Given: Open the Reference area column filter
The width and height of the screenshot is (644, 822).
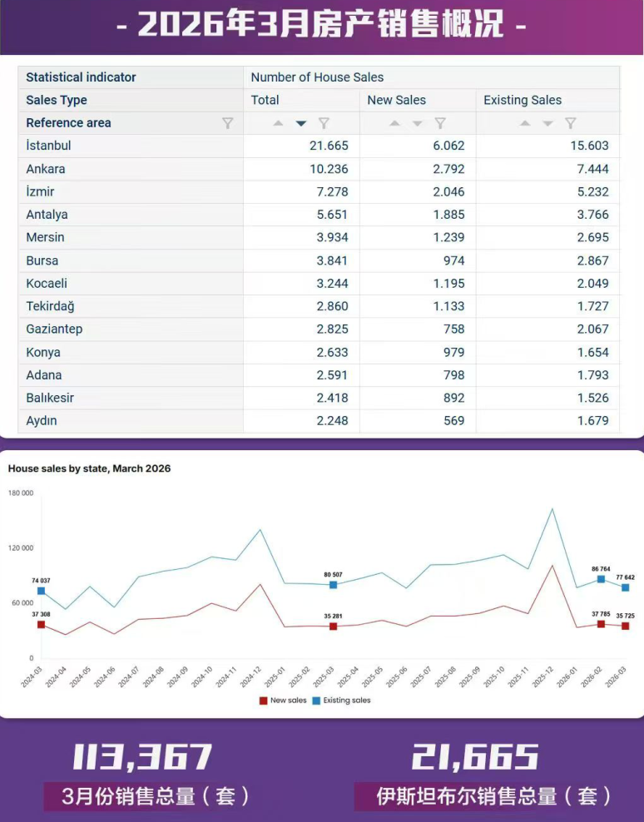Looking at the screenshot, I should (227, 123).
